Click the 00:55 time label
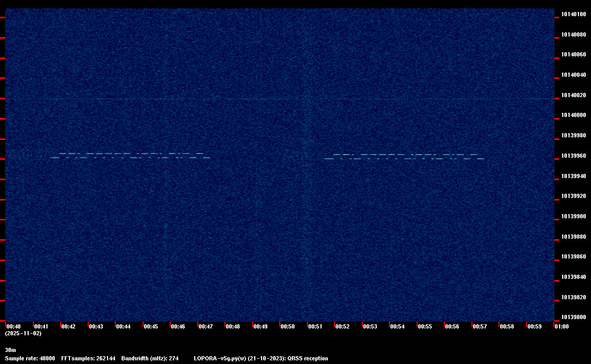 [x=425, y=326]
